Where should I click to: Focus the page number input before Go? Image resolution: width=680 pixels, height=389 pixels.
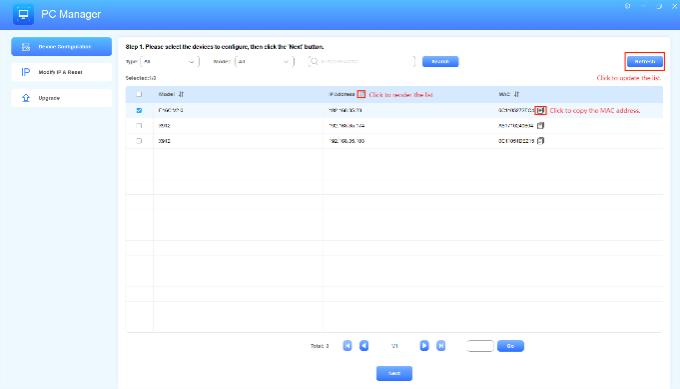(x=480, y=346)
